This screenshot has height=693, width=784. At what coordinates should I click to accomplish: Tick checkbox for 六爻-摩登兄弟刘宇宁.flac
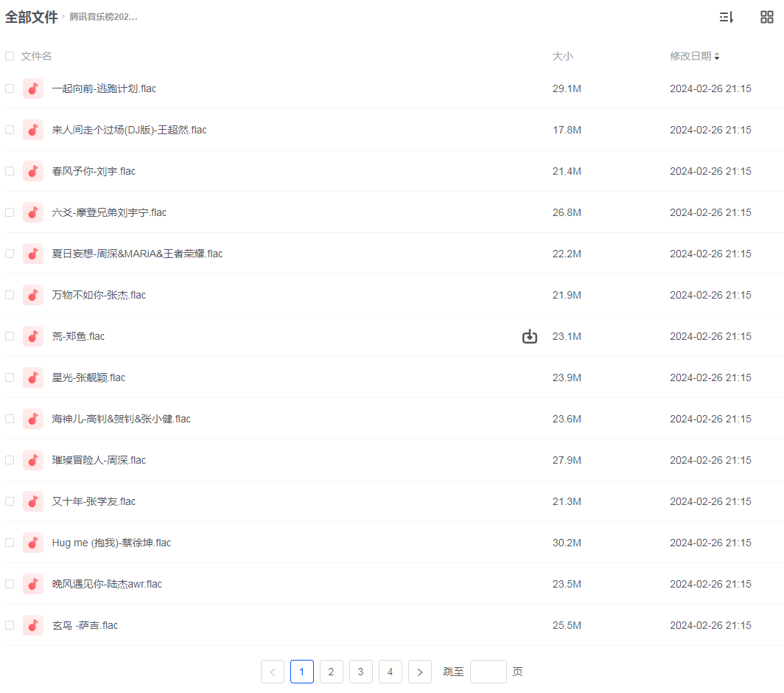(x=10, y=212)
